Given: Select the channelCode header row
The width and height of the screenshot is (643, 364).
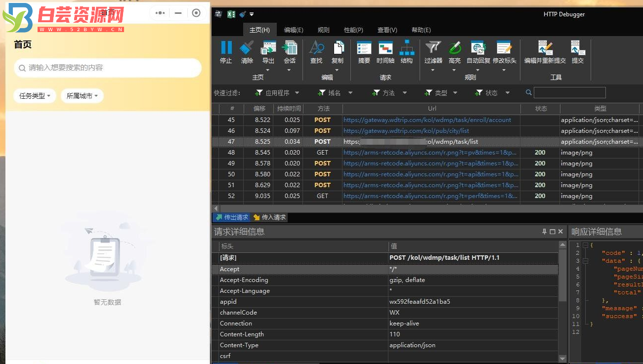Looking at the screenshot, I should pos(388,313).
